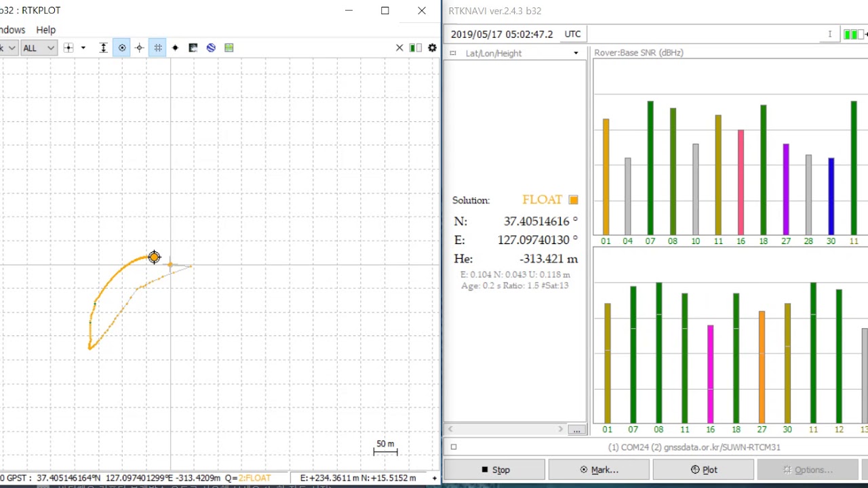Screen dimensions: 868x488
Task: Click the Plot button in RTKNAVI
Action: tap(703, 470)
